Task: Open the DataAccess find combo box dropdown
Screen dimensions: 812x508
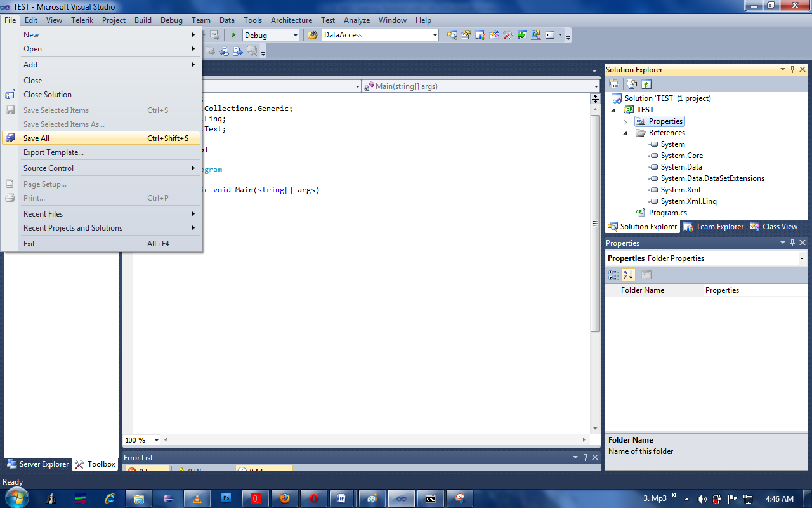Action: [x=435, y=36]
